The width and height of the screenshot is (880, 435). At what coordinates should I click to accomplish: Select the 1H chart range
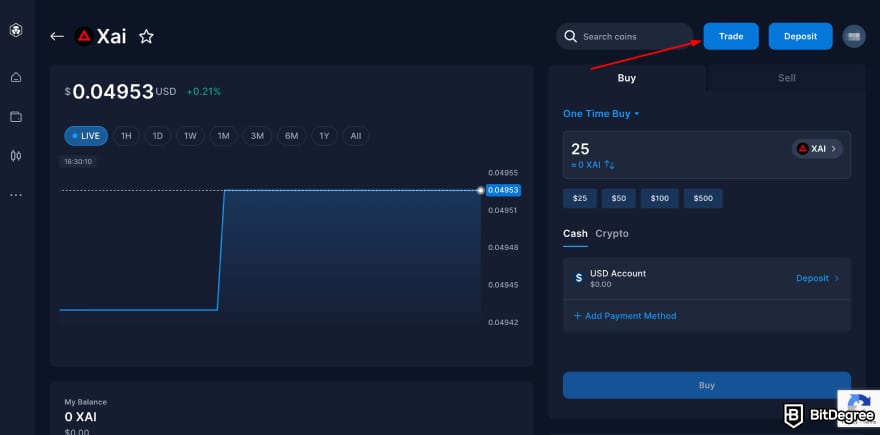click(x=126, y=136)
